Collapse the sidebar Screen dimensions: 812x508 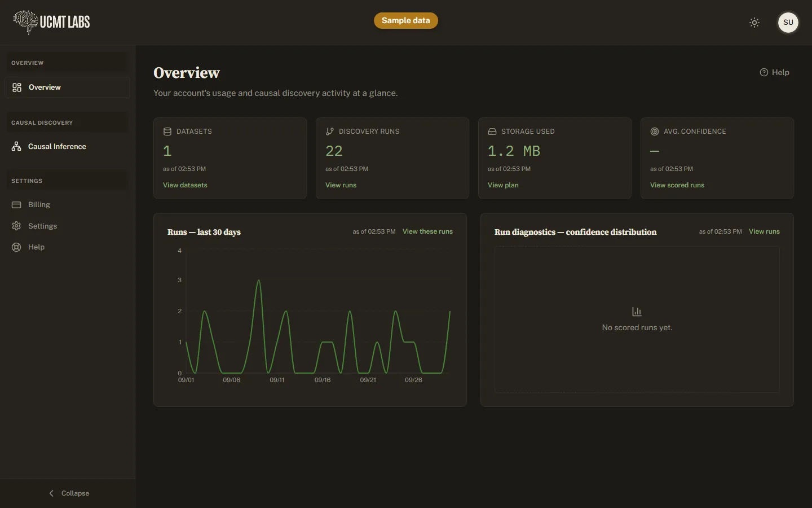tap(68, 493)
